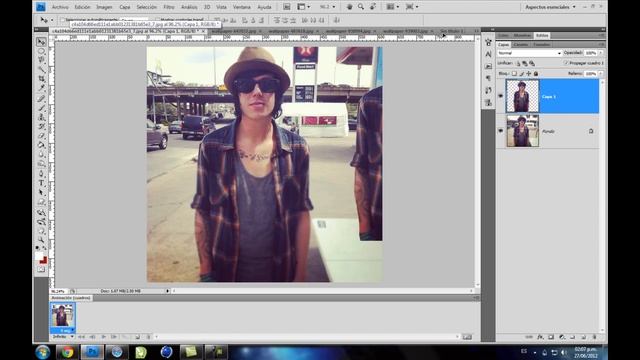
Task: Select the Clone Stamp tool
Action: point(41,117)
